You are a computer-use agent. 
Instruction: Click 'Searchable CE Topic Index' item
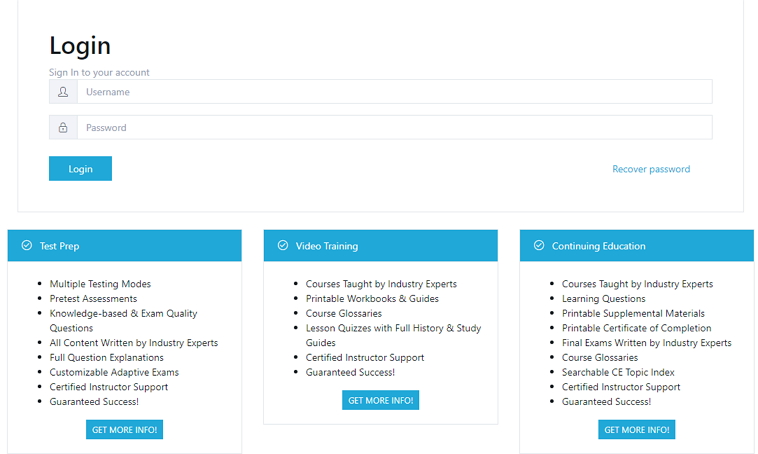[x=618, y=372]
